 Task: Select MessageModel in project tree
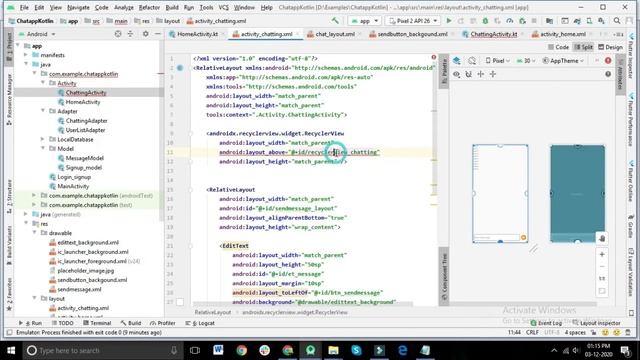pyautogui.click(x=84, y=158)
